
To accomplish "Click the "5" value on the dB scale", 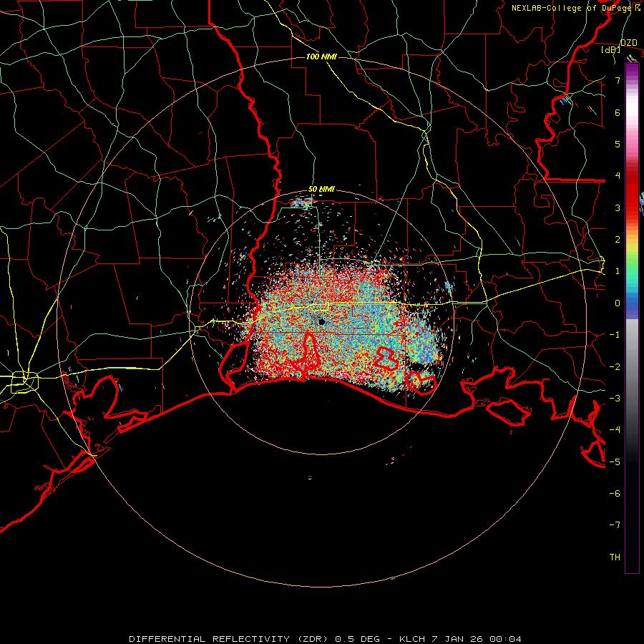I will click(618, 144).
